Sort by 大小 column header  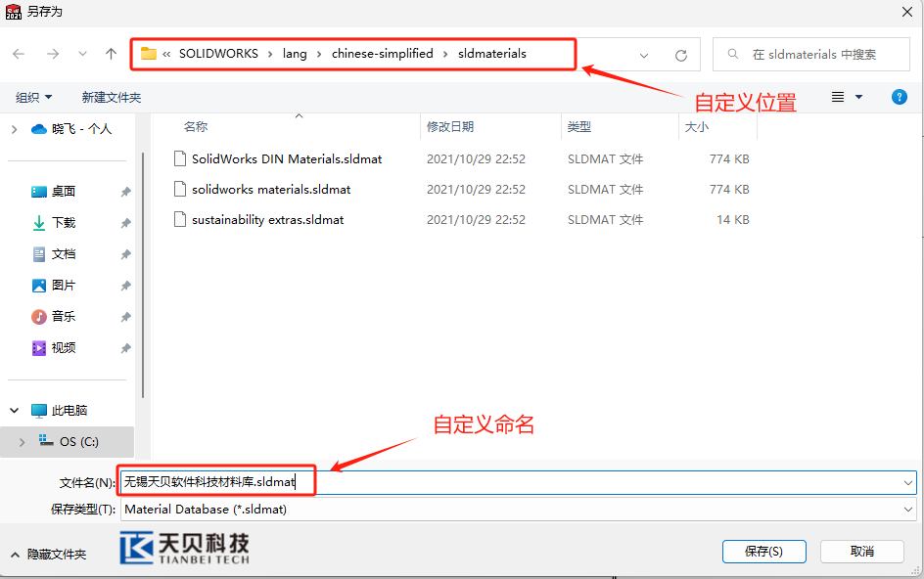tap(697, 126)
